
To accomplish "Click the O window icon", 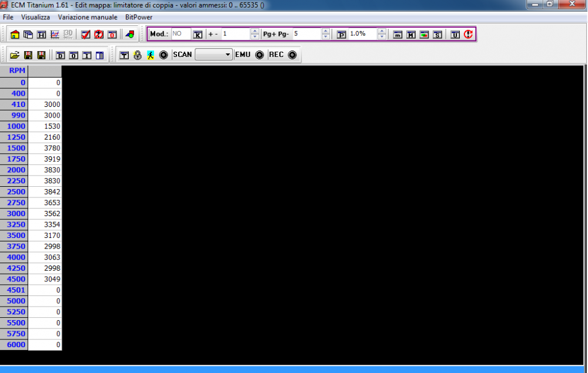I will coord(73,55).
